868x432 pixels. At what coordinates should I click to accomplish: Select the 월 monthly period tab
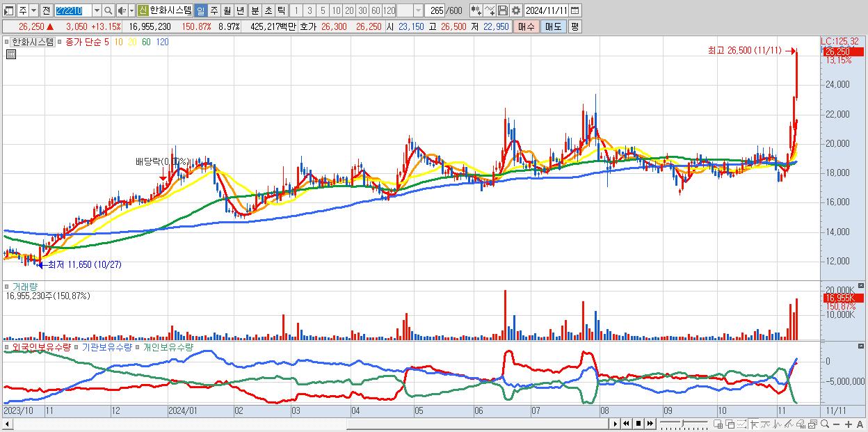(227, 10)
